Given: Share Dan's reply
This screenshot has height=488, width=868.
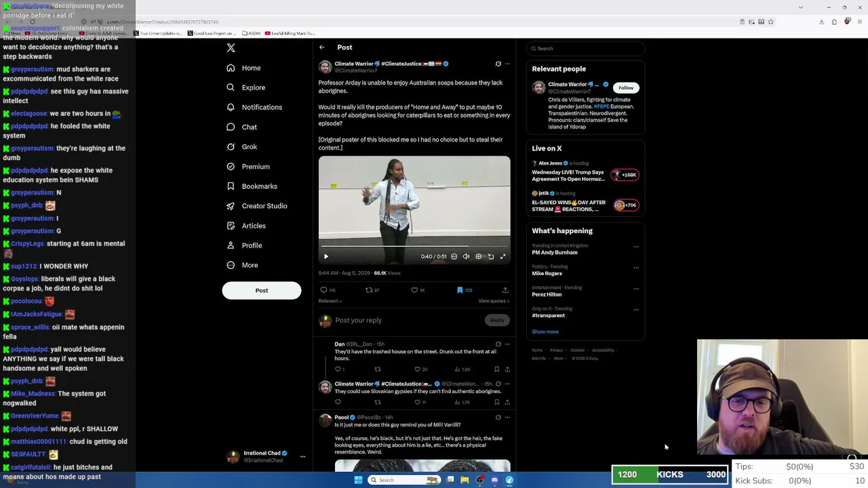Looking at the screenshot, I should tap(507, 369).
